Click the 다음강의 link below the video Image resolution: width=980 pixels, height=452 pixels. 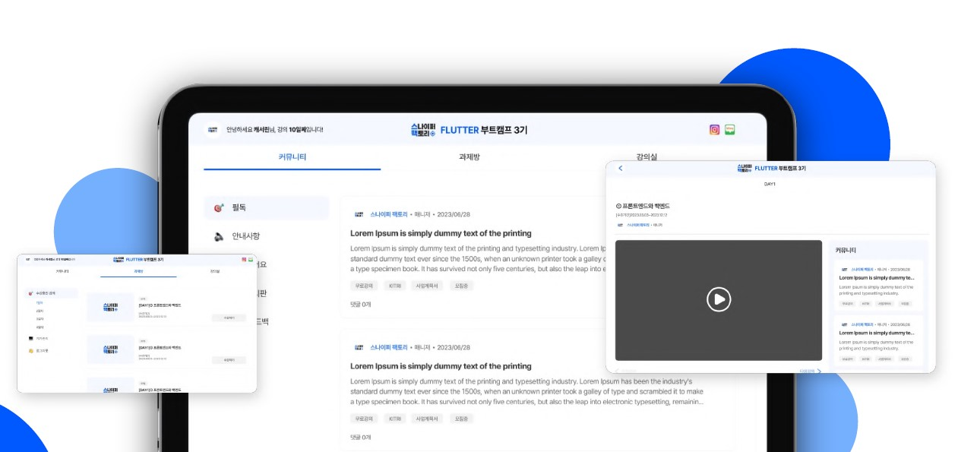point(806,371)
